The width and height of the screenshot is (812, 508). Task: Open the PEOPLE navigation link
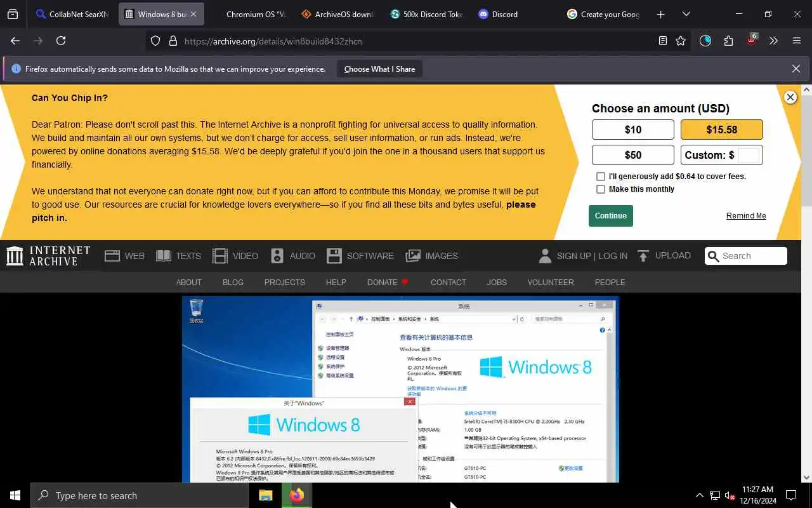[x=610, y=282]
